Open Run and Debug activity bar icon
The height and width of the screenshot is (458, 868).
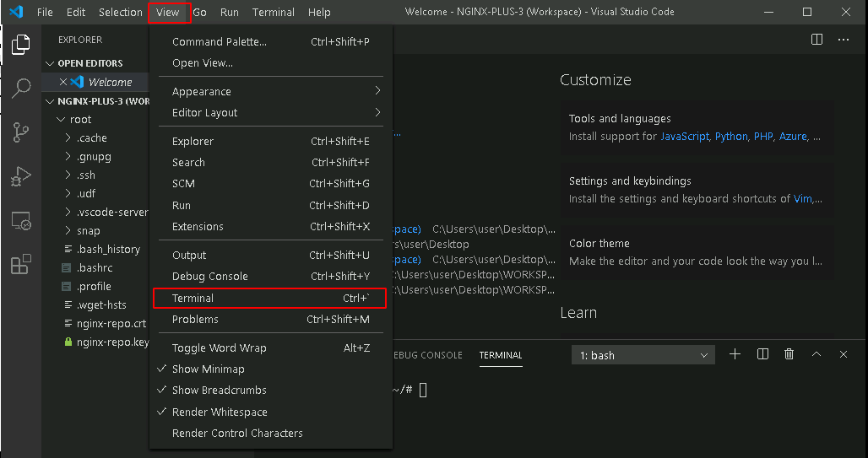[x=21, y=176]
